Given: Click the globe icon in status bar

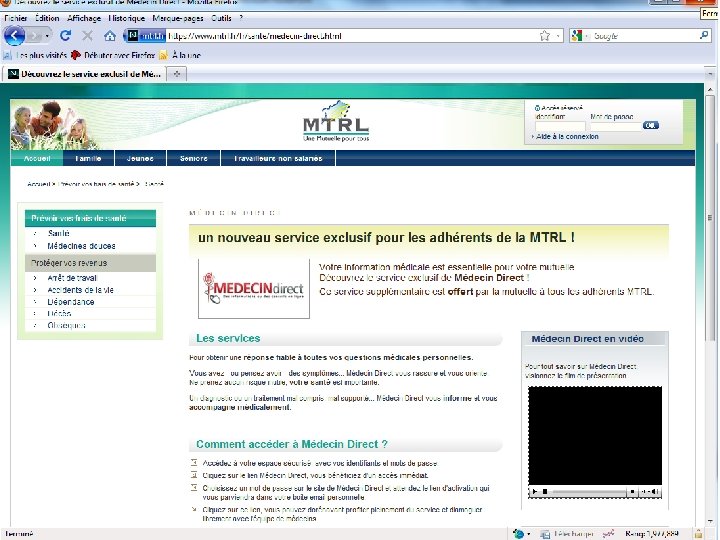Looking at the screenshot, I should coord(518,534).
